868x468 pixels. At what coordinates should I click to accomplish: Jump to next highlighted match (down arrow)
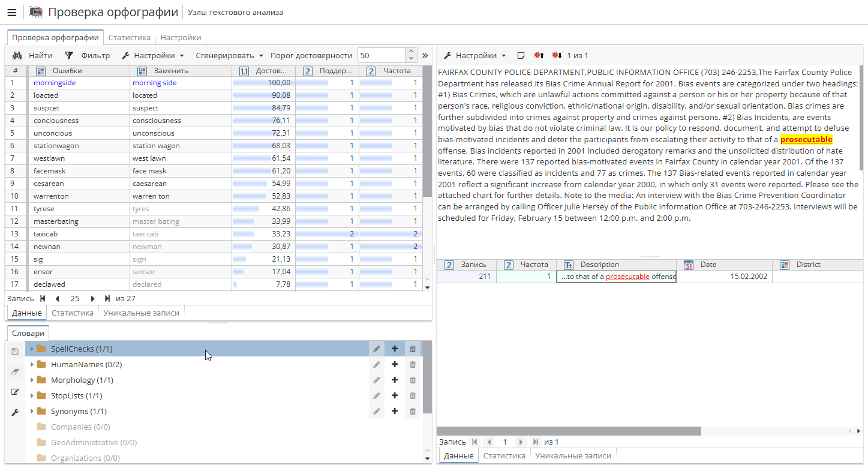[557, 55]
